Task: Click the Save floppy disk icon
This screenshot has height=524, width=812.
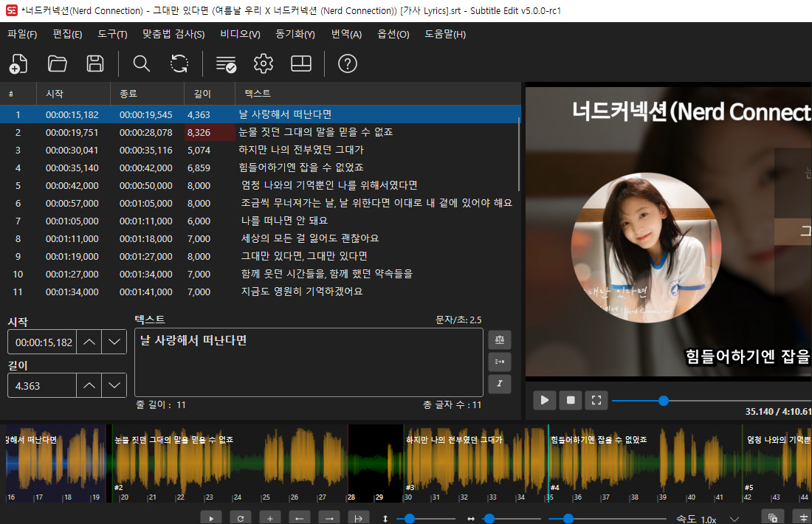Action: coord(94,63)
